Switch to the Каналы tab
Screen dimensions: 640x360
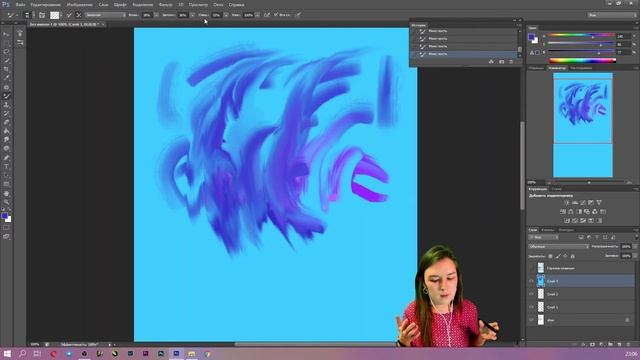coord(548,230)
